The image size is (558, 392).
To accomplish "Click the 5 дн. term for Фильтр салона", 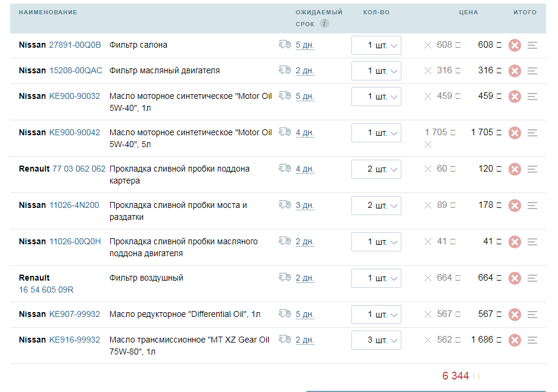I will [305, 45].
